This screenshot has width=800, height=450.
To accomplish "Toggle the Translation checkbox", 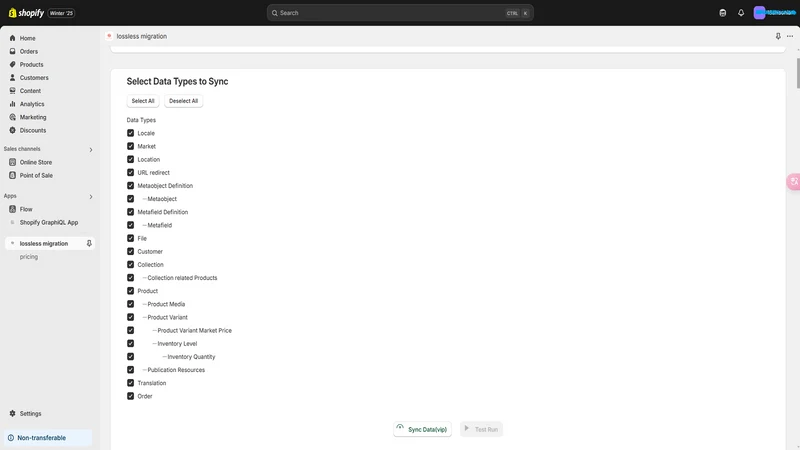I will click(x=131, y=383).
